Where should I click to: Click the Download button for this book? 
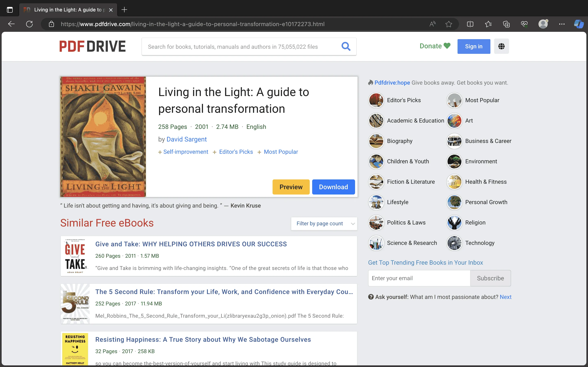[333, 187]
